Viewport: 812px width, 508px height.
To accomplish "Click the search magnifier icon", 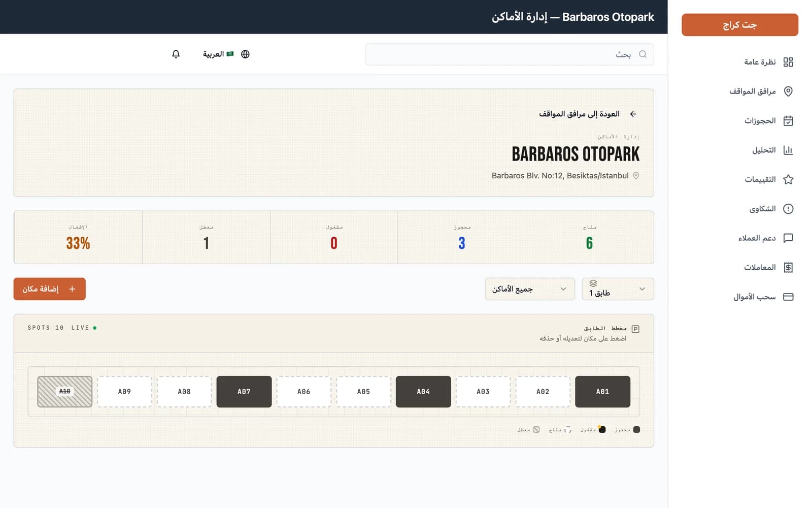I will click(x=642, y=54).
